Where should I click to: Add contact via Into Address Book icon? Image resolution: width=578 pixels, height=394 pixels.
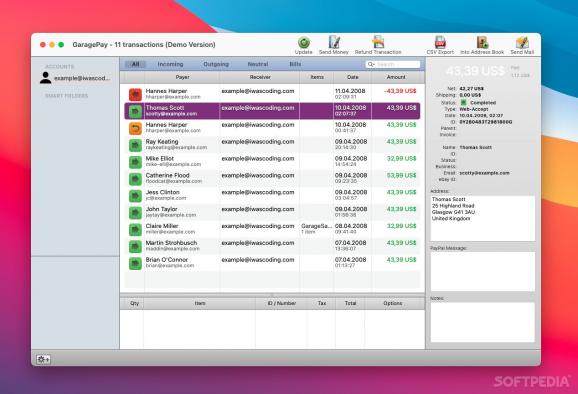[x=482, y=43]
